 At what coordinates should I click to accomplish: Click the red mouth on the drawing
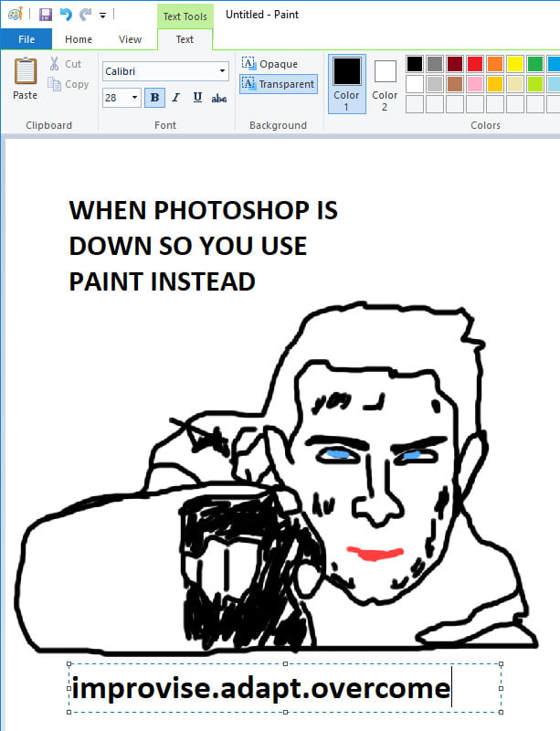[x=375, y=554]
